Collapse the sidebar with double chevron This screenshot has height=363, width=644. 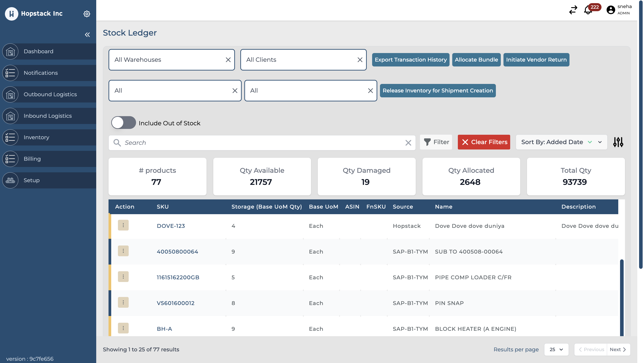[87, 35]
